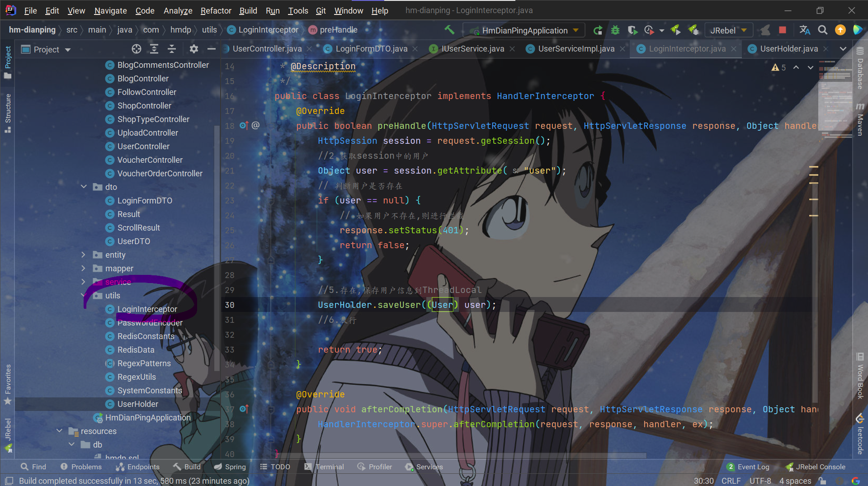Open the profiler run icon
Viewport: 868px width, 486px height.
pyautogui.click(x=649, y=30)
